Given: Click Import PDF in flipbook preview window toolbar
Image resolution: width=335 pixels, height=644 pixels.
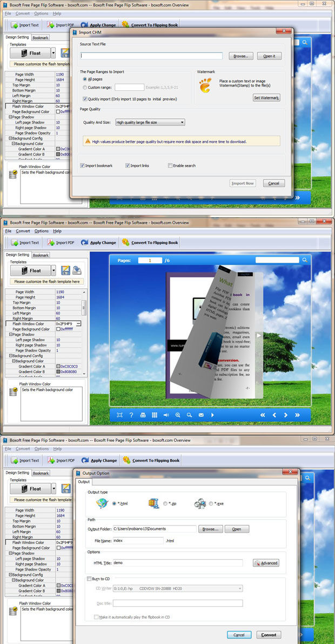Looking at the screenshot, I should click(x=61, y=243).
